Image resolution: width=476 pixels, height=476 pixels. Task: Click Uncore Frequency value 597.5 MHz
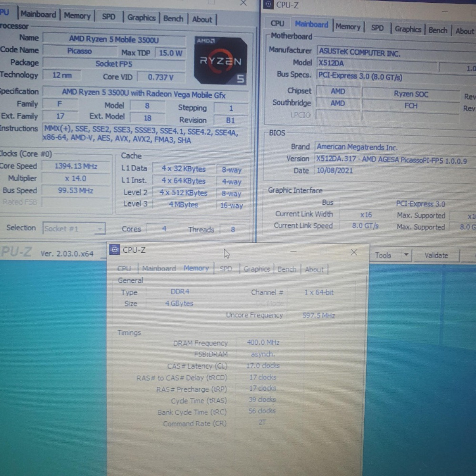319,316
